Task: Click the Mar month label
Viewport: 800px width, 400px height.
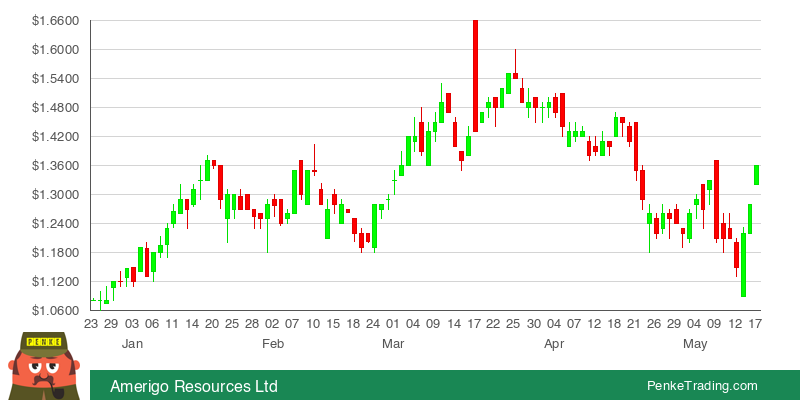Action: (393, 344)
